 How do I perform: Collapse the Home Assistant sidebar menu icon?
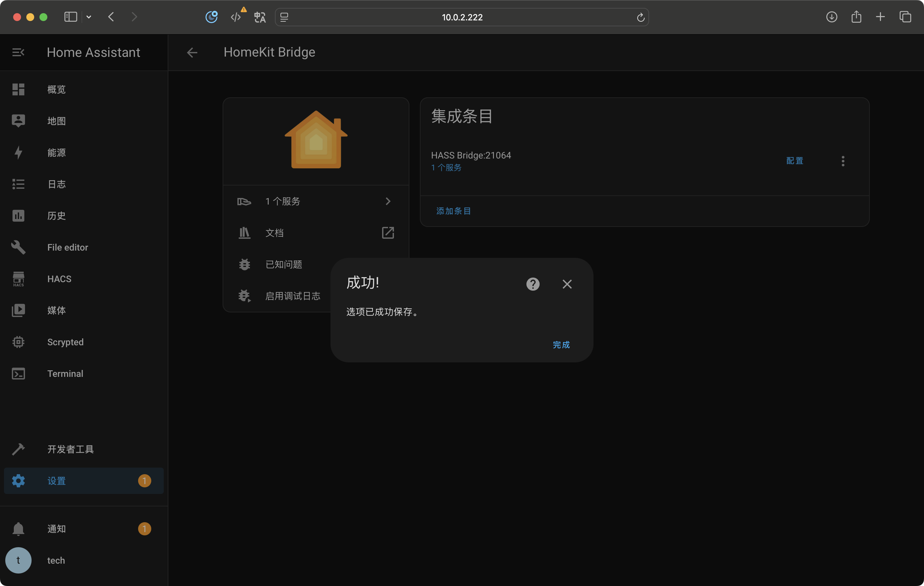pos(18,52)
